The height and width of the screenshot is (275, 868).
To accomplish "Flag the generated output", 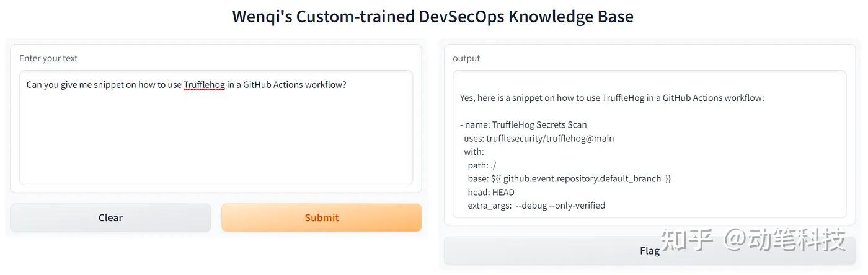I will 650,251.
